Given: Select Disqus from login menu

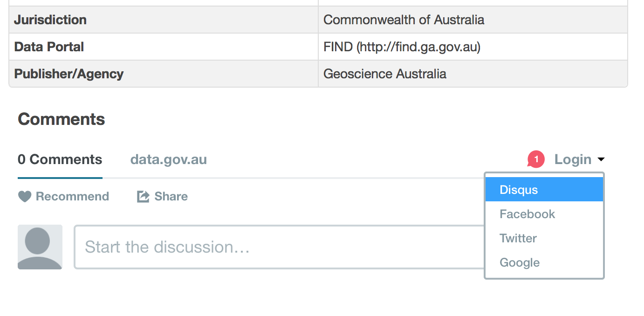Looking at the screenshot, I should coord(519,190).
